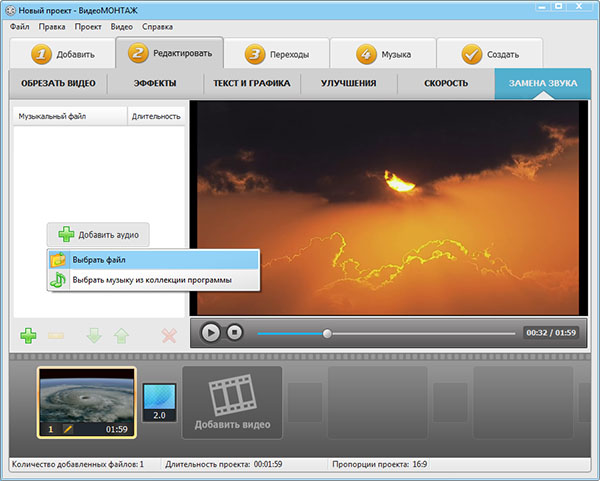
Task: Click the Добавить аудио button
Action: (x=98, y=235)
